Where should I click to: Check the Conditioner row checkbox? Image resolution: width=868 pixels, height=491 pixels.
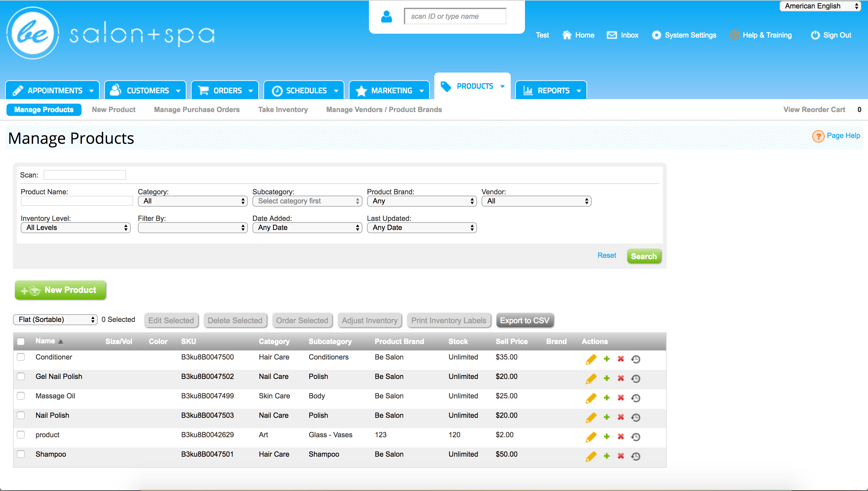(21, 357)
